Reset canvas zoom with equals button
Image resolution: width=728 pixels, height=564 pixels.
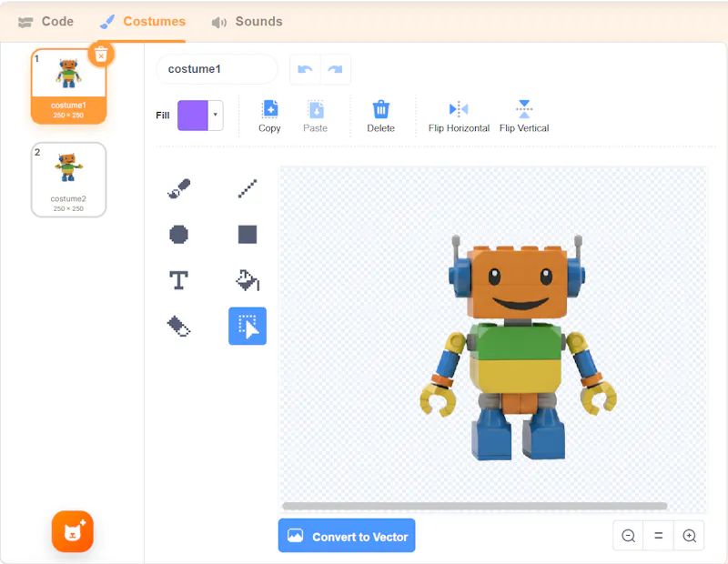point(658,536)
